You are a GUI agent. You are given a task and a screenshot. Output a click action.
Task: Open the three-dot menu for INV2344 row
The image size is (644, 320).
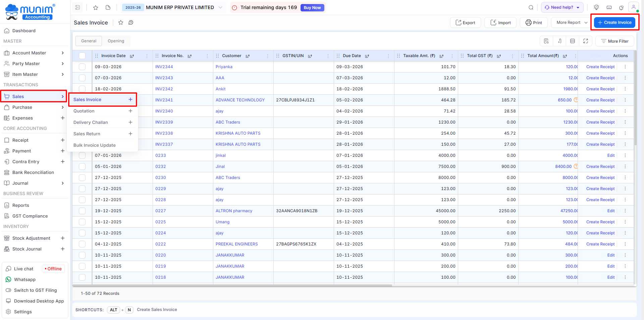pyautogui.click(x=625, y=67)
